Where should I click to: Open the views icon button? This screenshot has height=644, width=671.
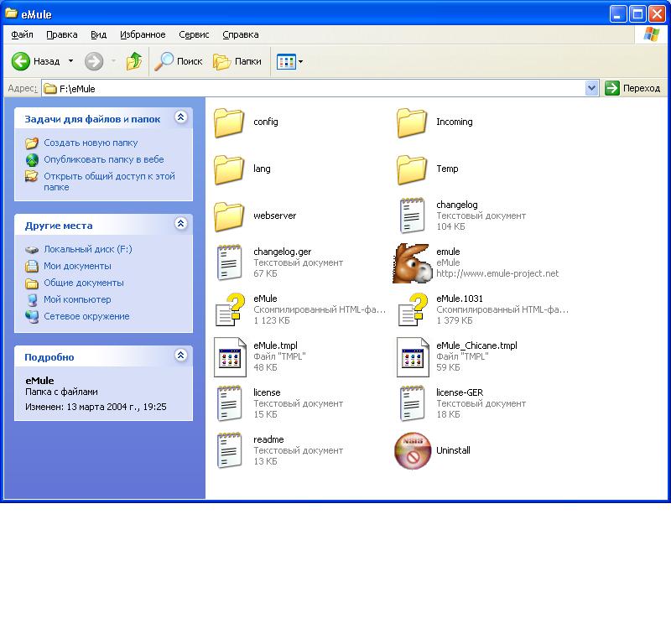[286, 61]
